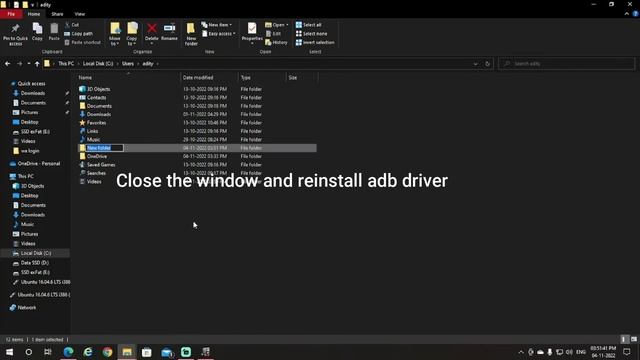Open Copy to dropdown button
Viewport: 640px width, 360px height.
pyautogui.click(x=132, y=33)
